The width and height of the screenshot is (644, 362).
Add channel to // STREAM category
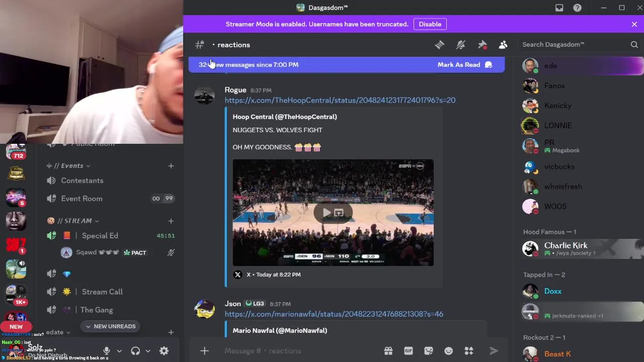pyautogui.click(x=171, y=221)
